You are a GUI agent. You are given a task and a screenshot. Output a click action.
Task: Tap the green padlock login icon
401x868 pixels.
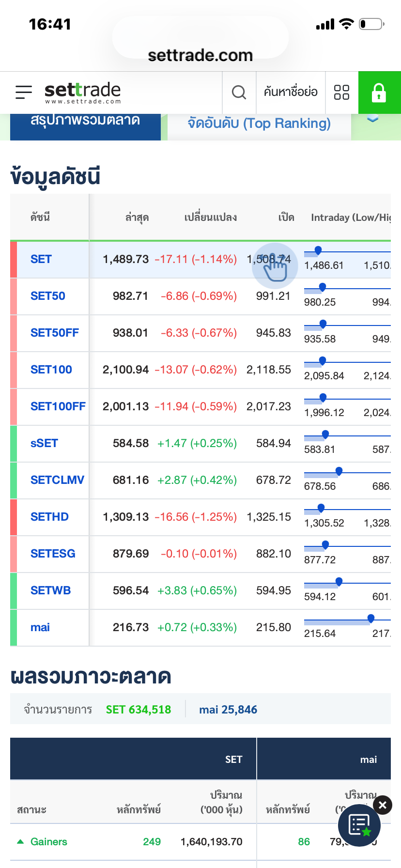click(x=379, y=92)
